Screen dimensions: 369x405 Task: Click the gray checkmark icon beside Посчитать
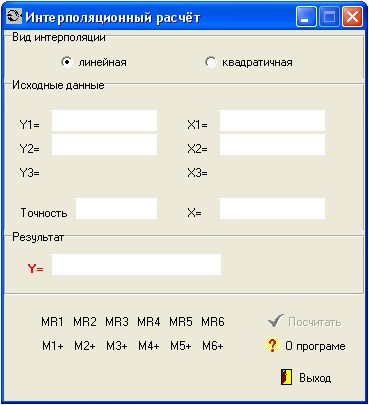point(275,321)
